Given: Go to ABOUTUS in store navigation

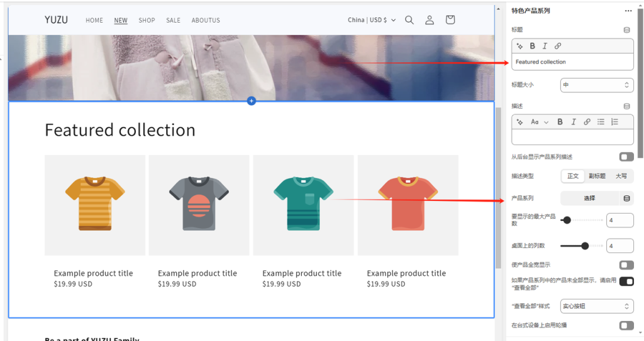Looking at the screenshot, I should 206,20.
